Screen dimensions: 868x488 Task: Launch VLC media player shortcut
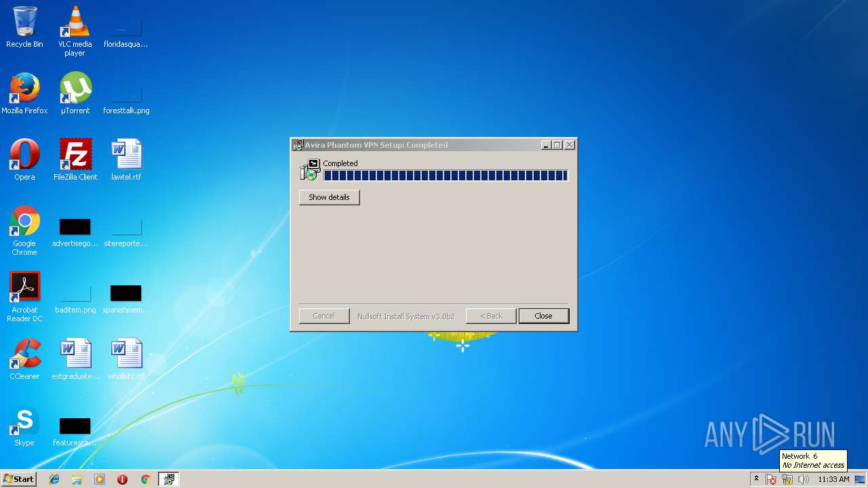75,31
